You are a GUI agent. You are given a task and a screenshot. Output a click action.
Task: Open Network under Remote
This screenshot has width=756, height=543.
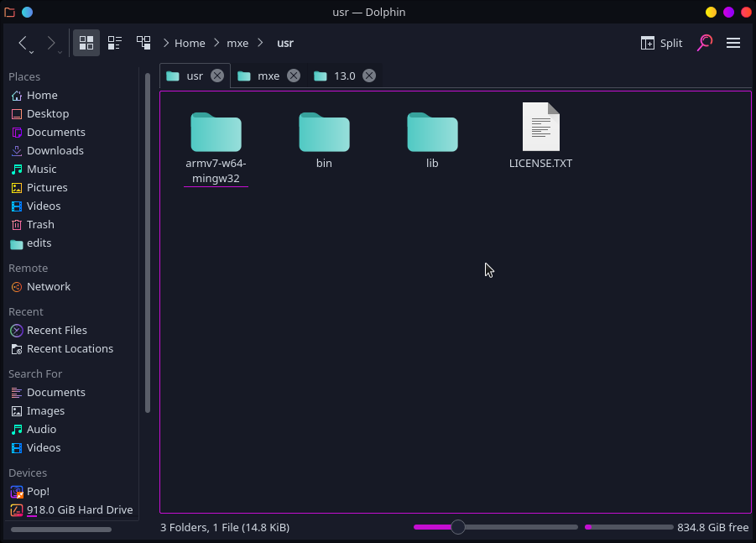point(71,287)
